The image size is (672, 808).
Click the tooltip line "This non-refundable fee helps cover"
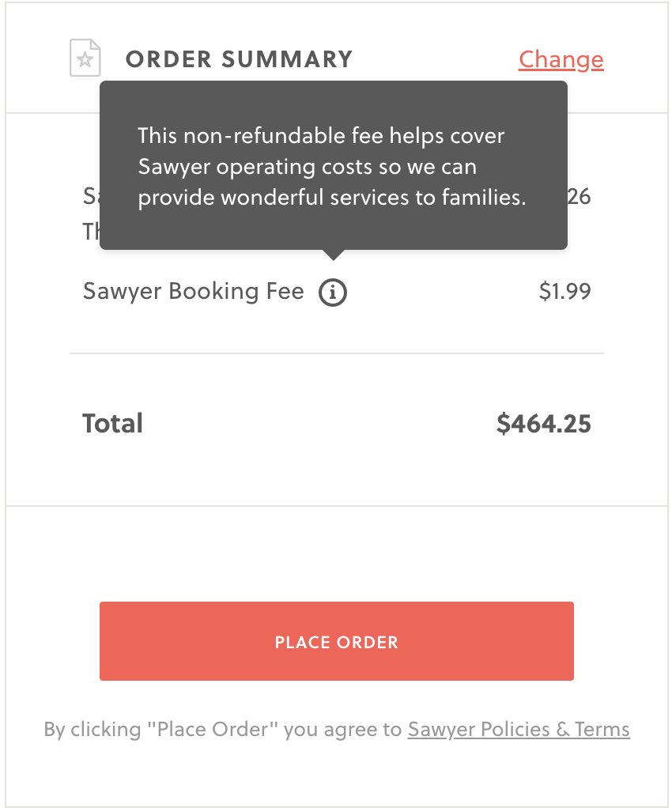pos(321,136)
